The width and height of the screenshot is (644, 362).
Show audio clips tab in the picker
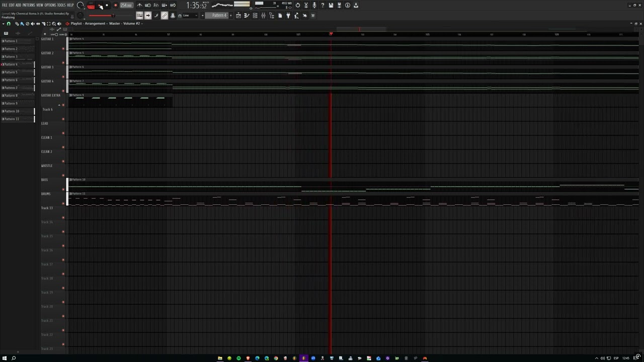click(x=18, y=33)
